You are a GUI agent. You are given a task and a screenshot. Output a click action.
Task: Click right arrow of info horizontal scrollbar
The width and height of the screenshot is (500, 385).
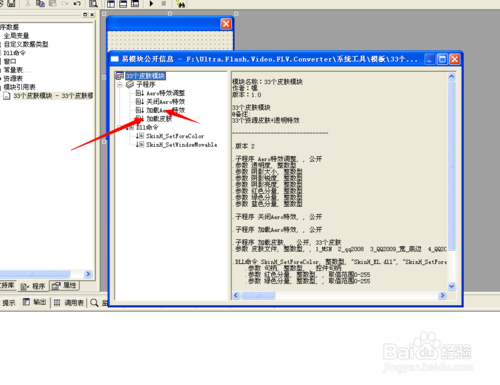click(442, 295)
